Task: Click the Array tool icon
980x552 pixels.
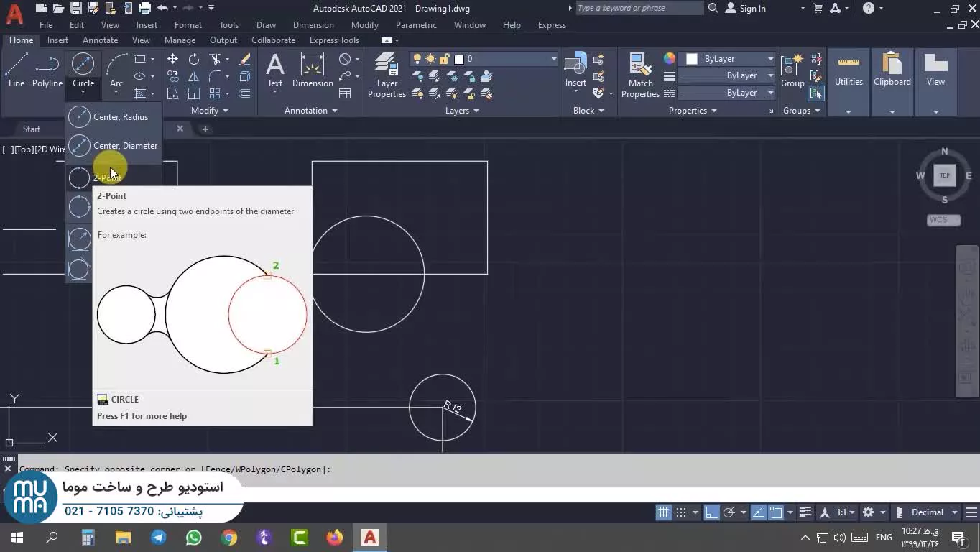Action: point(215,93)
